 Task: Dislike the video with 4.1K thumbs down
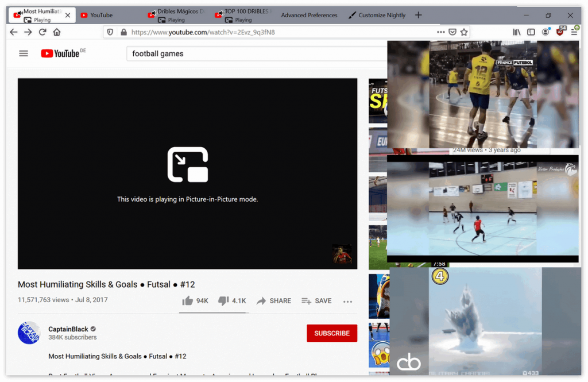(x=232, y=300)
